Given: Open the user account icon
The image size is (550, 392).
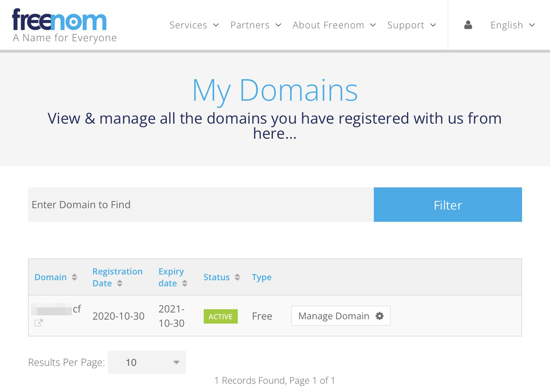Looking at the screenshot, I should pos(468,25).
